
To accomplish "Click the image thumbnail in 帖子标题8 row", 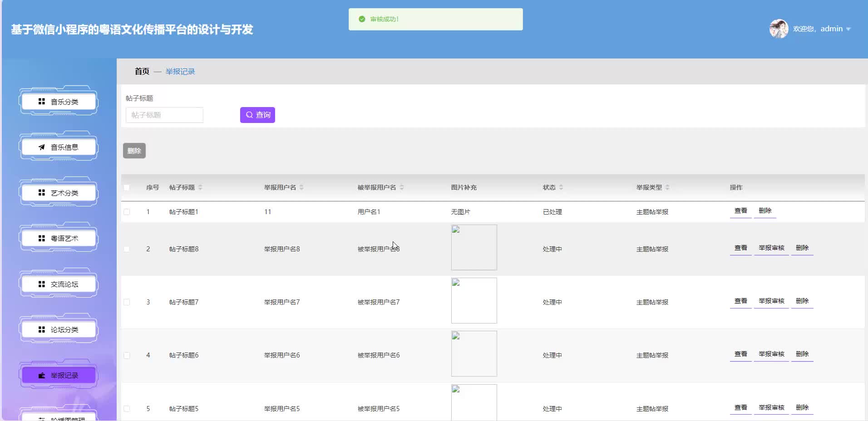I will click(x=474, y=247).
